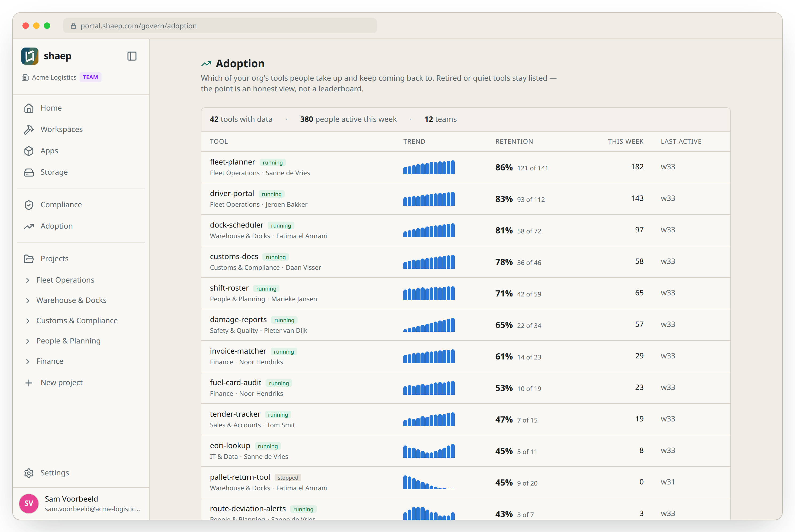Click the fleet-planner trend sparkline
The width and height of the screenshot is (795, 532).
tap(429, 167)
